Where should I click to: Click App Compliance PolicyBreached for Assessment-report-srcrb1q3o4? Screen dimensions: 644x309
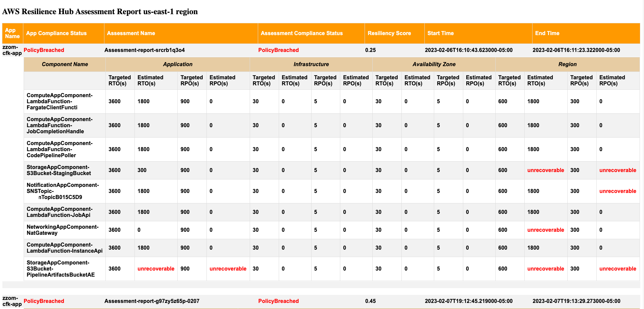[44, 50]
